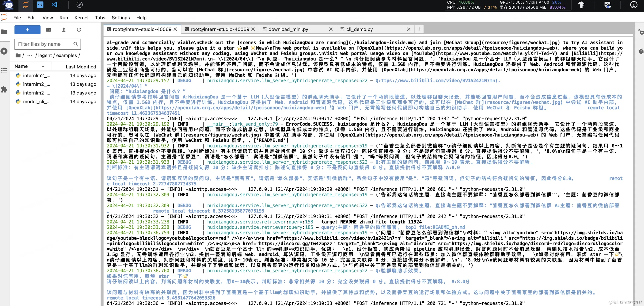The image size is (644, 306).
Task: Switch to the cli_demo.py tab
Action: (359, 29)
